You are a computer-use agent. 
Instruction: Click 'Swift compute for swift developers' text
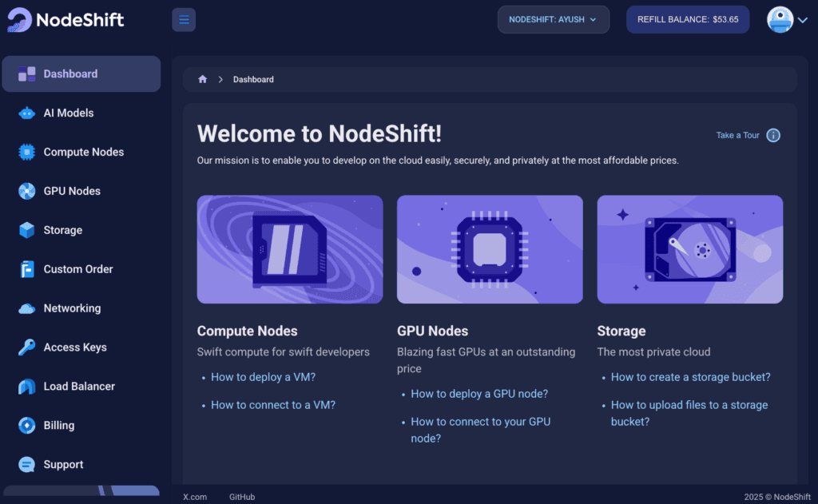(x=284, y=352)
